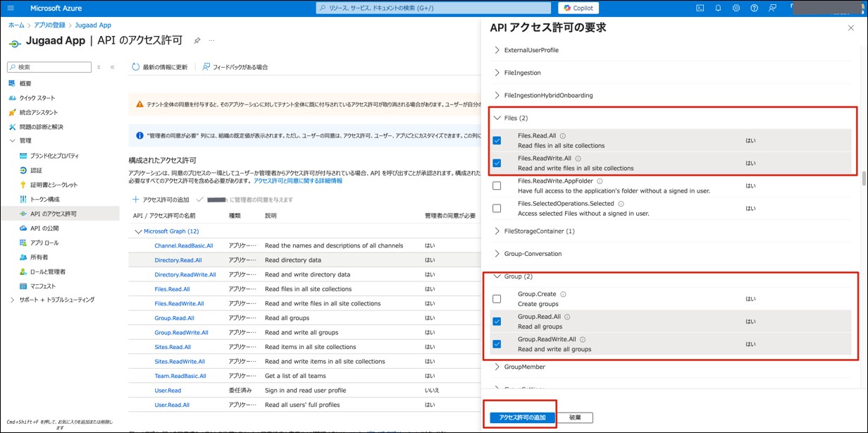Check the Files.ReadWrite.AppFolder permission
The image size is (868, 433).
point(497,185)
